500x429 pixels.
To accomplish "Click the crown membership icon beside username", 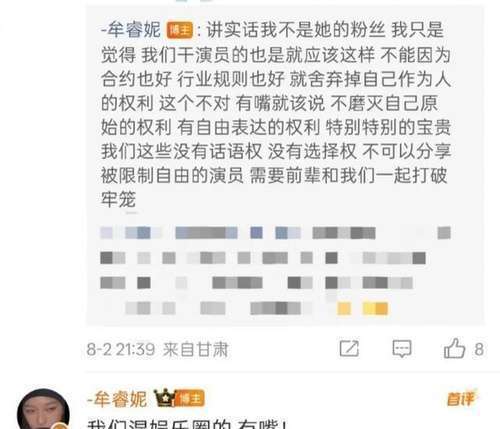I will click(164, 398).
